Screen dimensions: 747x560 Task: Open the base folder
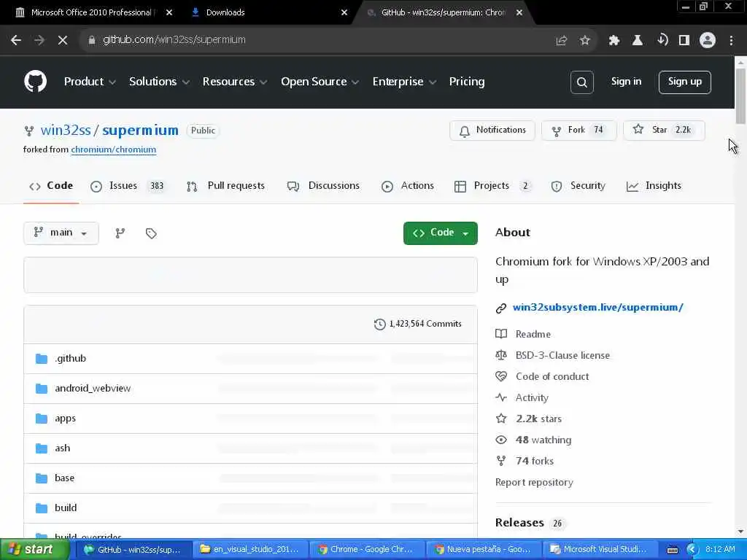64,478
